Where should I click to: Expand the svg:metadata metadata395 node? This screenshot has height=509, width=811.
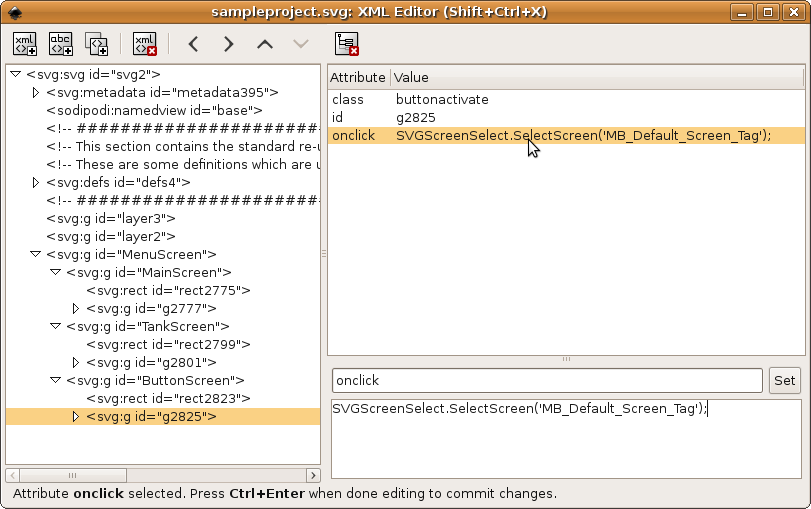click(x=36, y=92)
